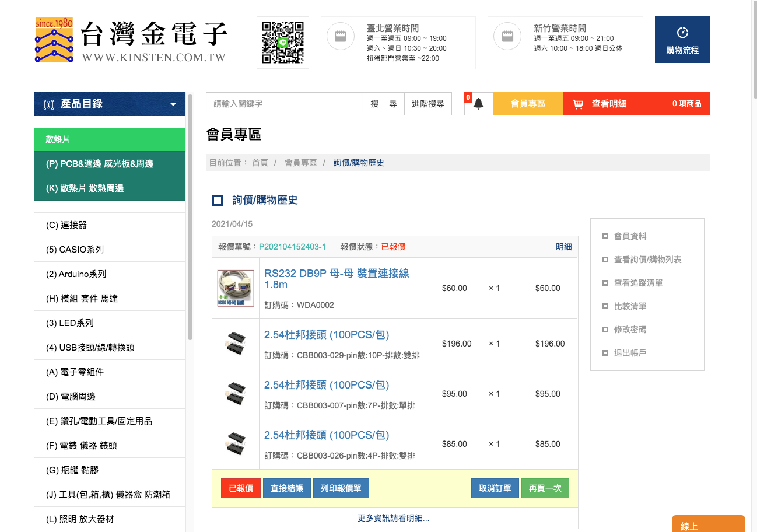Image resolution: width=757 pixels, height=532 pixels.
Task: Open the RS232 DB9P cable thumbnail
Action: pyautogui.click(x=236, y=288)
